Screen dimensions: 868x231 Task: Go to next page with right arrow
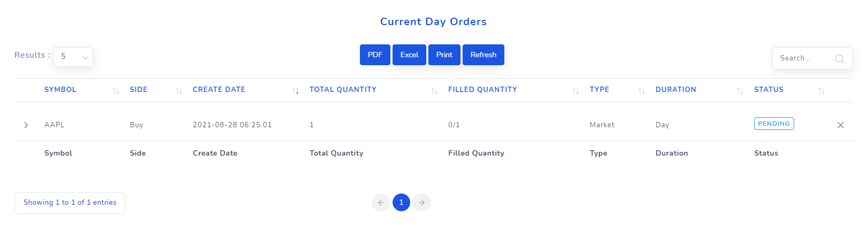pos(422,203)
